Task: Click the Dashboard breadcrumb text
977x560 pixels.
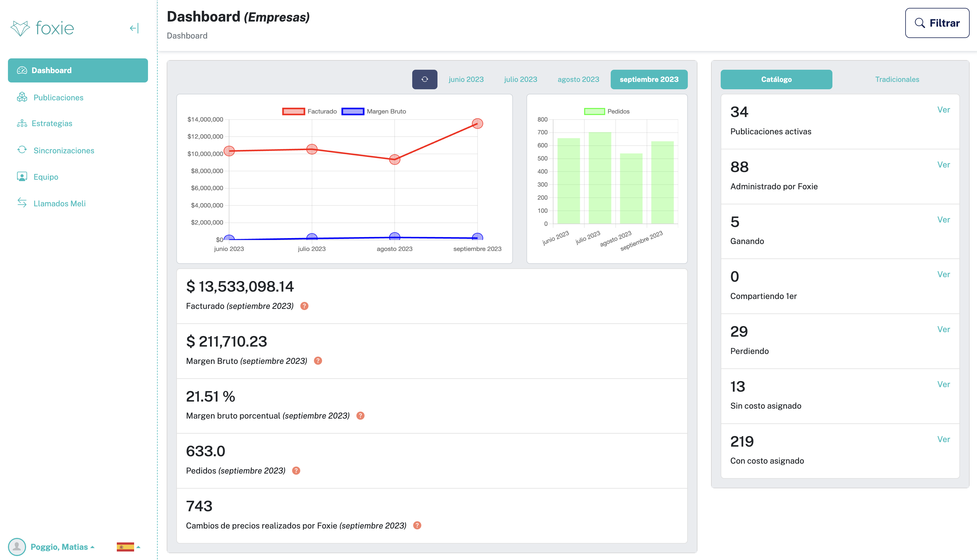Action: point(187,36)
